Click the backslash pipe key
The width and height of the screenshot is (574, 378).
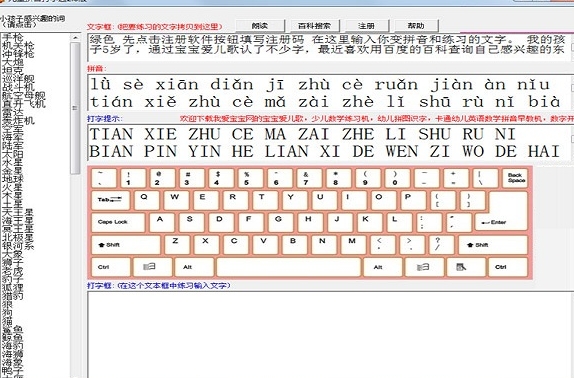(x=485, y=178)
